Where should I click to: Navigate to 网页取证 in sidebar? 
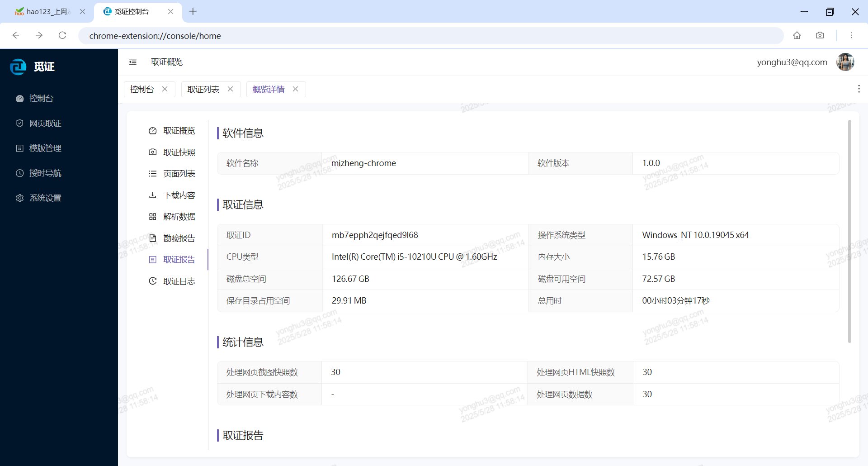click(x=45, y=124)
